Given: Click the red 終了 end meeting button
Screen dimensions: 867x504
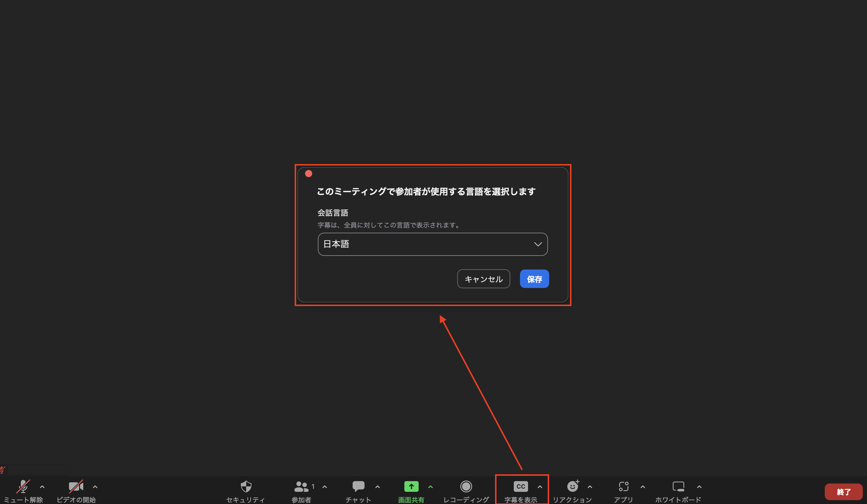Looking at the screenshot, I should pos(843,492).
